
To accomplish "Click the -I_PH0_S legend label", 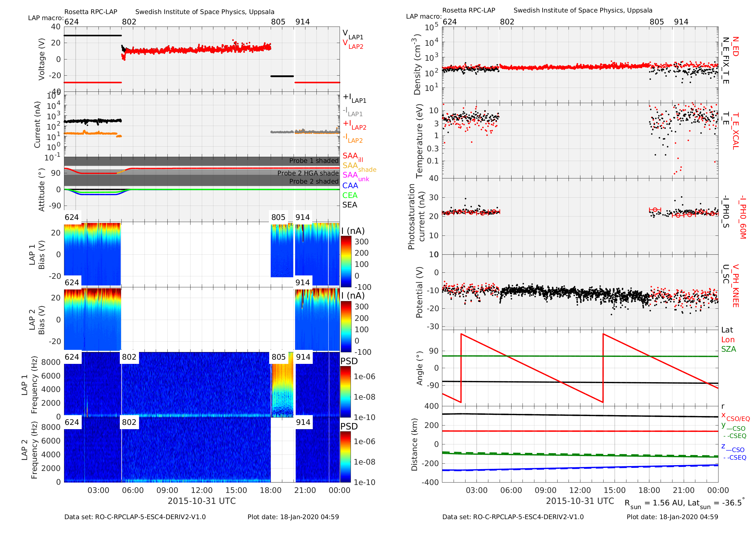I will point(726,212).
